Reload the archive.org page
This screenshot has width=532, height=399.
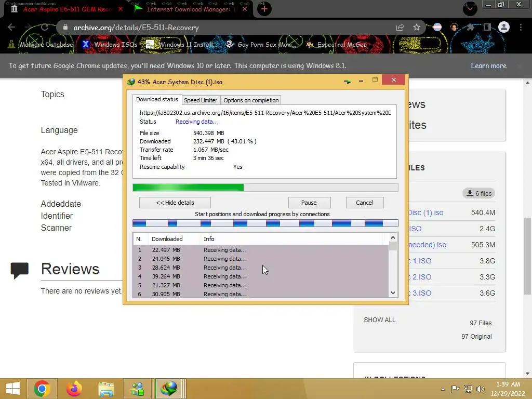pyautogui.click(x=45, y=27)
